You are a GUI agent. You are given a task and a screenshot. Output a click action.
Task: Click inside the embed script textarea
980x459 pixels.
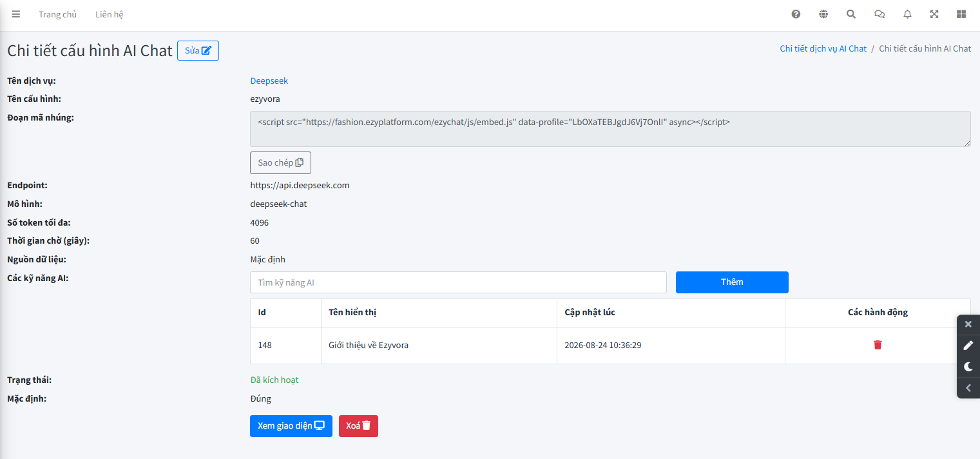(610, 129)
